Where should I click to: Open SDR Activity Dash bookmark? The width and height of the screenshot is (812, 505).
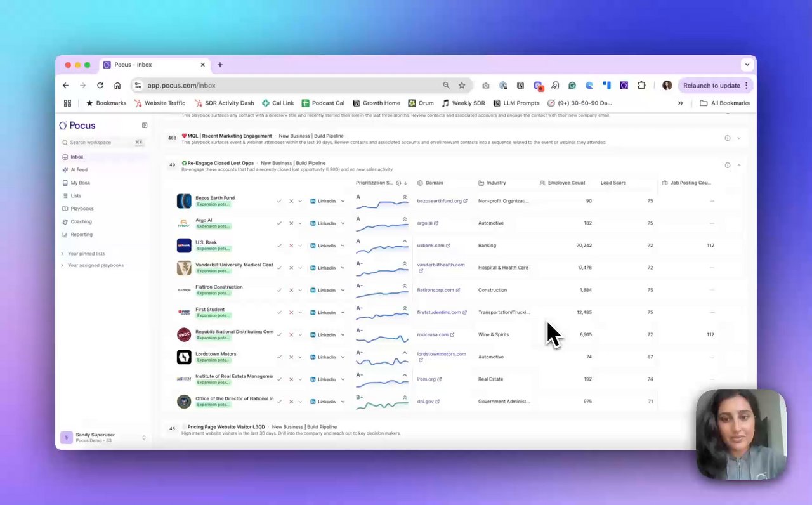224,103
